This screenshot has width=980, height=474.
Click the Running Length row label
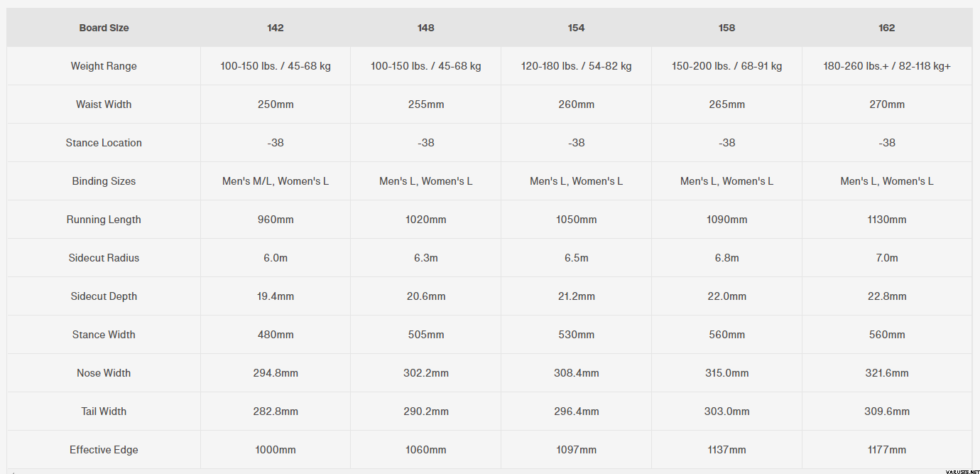pyautogui.click(x=104, y=220)
